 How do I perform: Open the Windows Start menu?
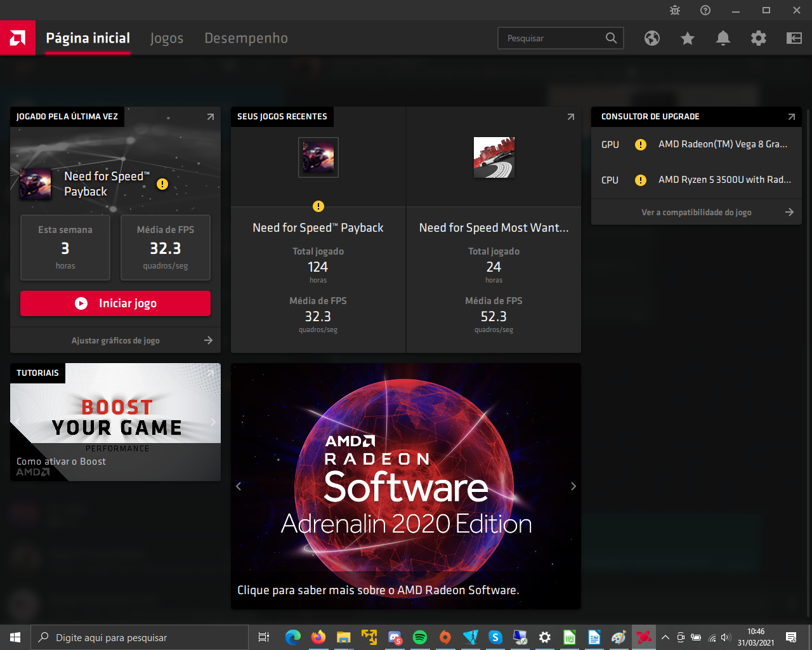point(15,637)
